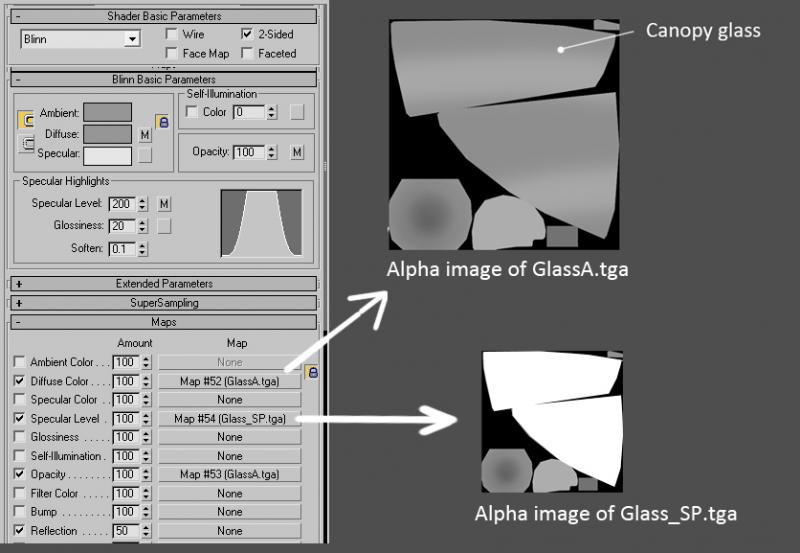Click the map lock icon beside Diffuse Color
This screenshot has width=800, height=553.
[x=312, y=372]
